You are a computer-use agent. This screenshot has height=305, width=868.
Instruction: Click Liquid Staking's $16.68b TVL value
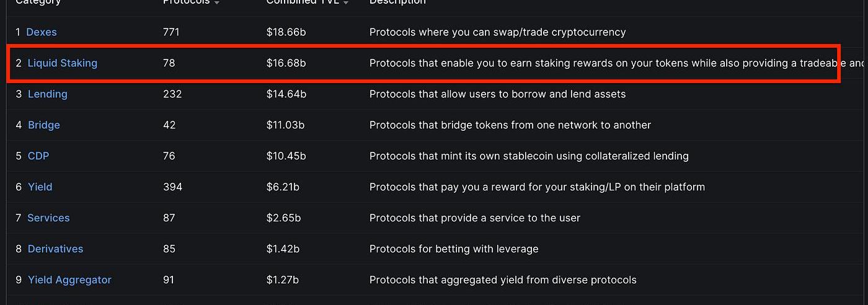pyautogui.click(x=286, y=63)
